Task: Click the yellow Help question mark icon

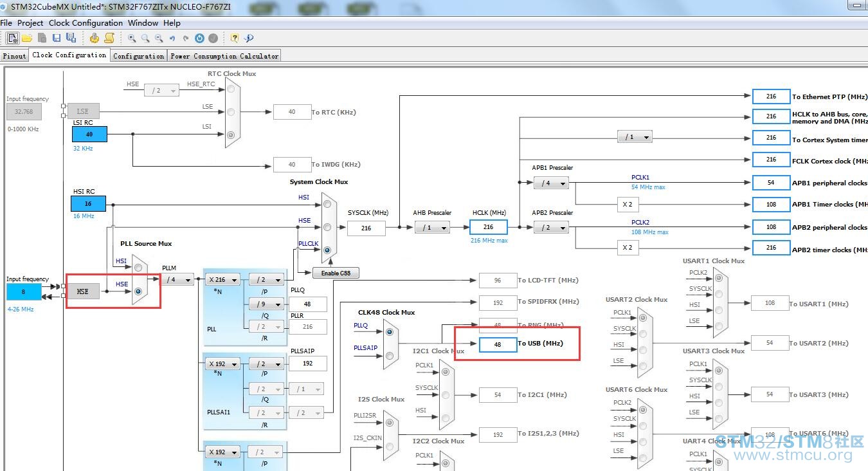Action: 235,38
